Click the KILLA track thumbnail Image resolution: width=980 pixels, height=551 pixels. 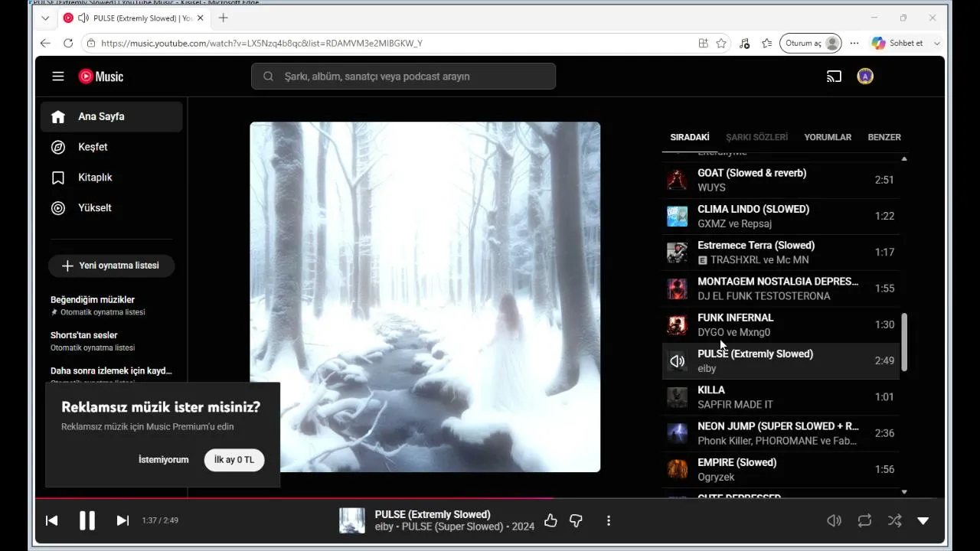pos(677,397)
